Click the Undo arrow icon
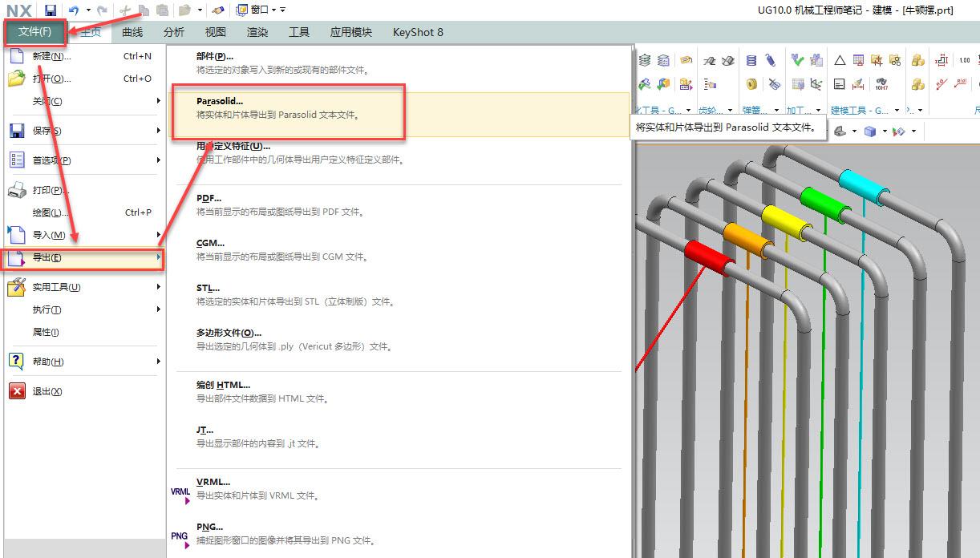The image size is (980, 558). point(75,11)
